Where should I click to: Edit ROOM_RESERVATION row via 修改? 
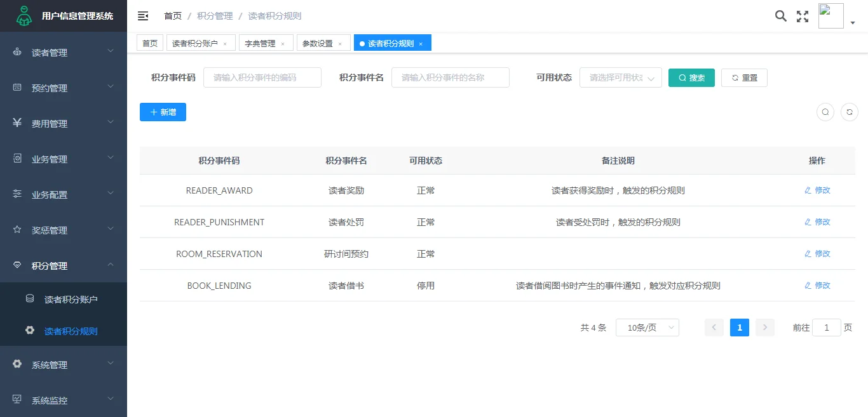(817, 254)
